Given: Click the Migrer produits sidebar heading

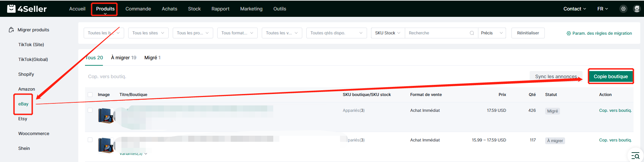Looking at the screenshot, I should click(x=33, y=30).
